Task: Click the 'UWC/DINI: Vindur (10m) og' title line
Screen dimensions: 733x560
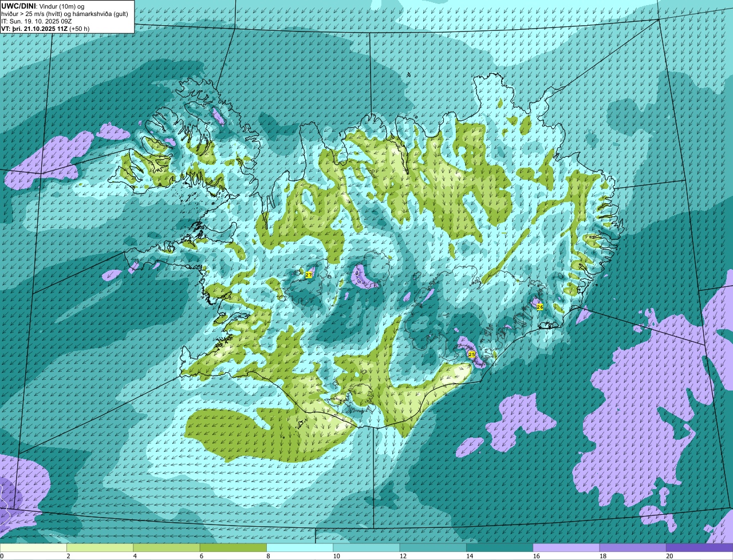Action: tap(43, 6)
